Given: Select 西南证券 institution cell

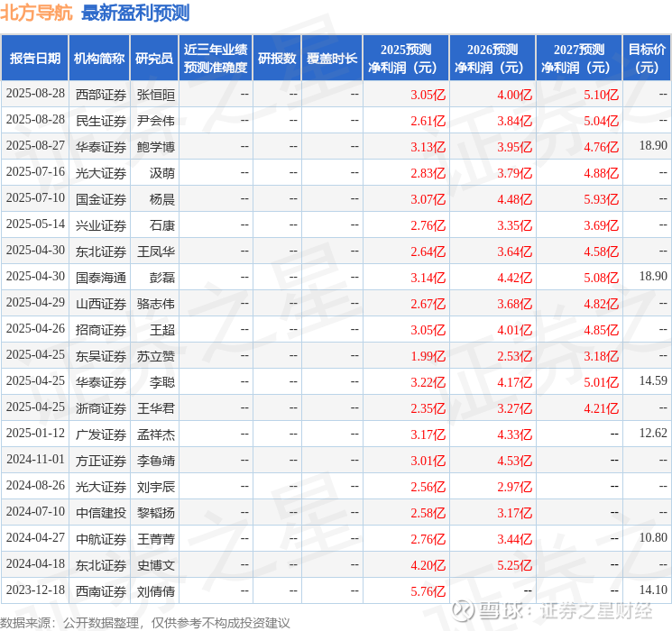Looking at the screenshot, I should tap(101, 591).
